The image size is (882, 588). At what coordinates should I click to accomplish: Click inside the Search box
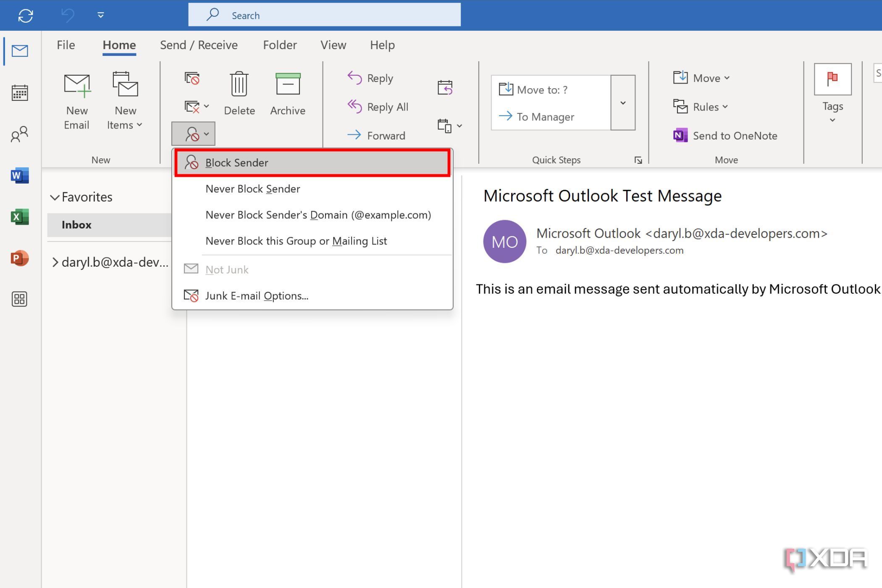324,15
